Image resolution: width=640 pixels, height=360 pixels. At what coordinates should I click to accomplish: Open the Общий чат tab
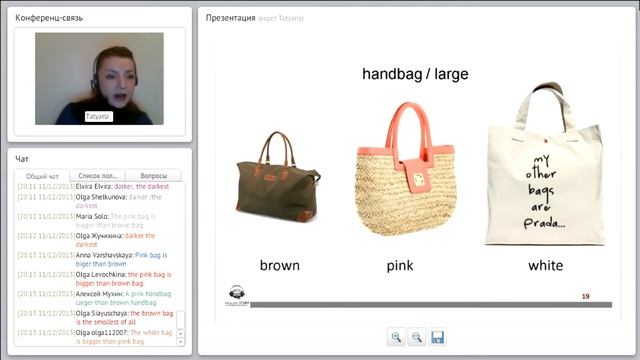pyautogui.click(x=42, y=176)
